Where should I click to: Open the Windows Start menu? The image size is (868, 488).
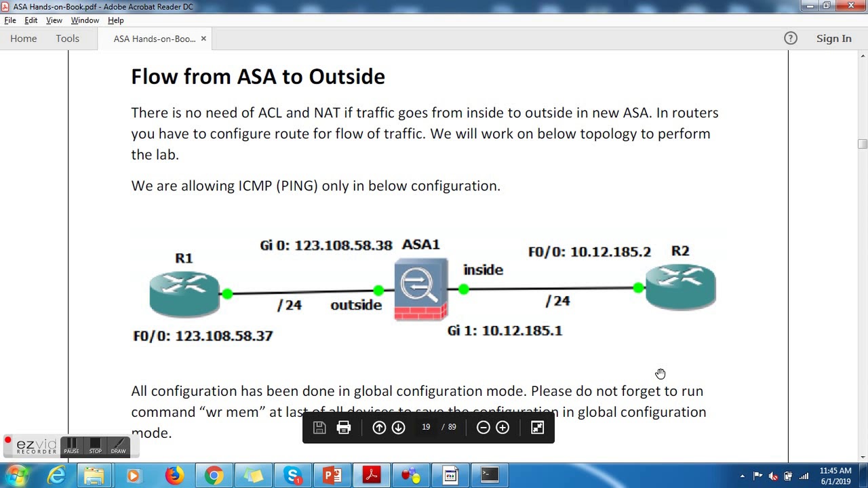tap(16, 476)
